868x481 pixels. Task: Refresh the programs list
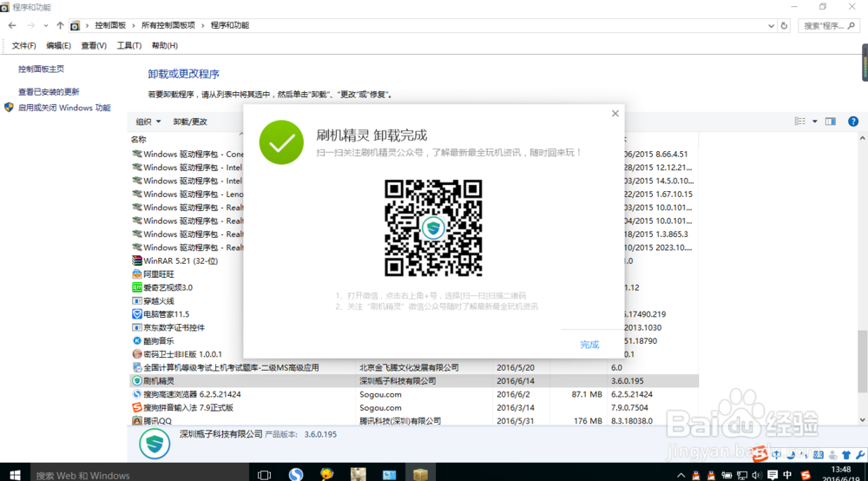(x=784, y=25)
